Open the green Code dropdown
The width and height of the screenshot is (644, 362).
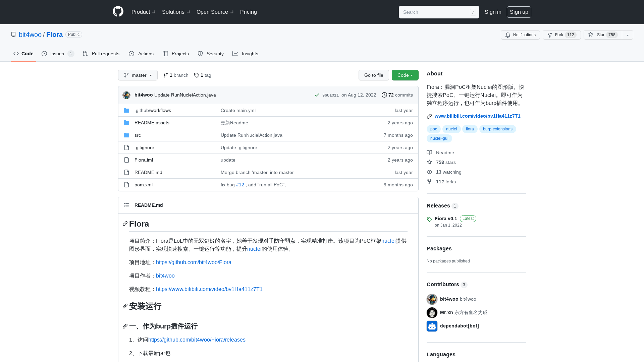pos(405,75)
